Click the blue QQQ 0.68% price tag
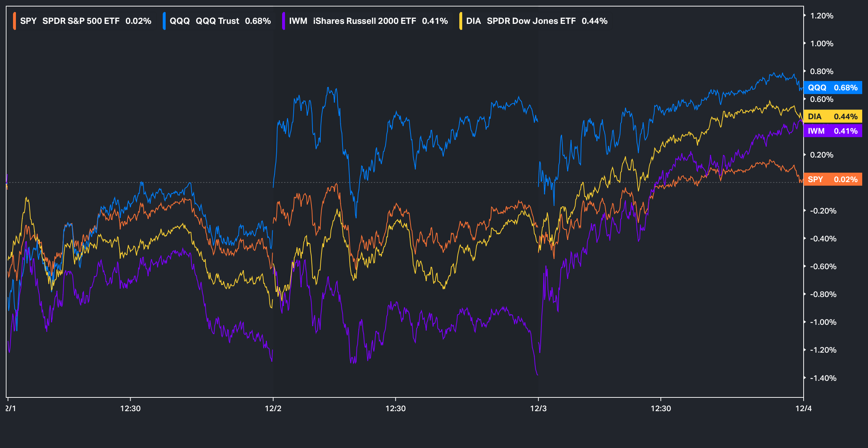Viewport: 868px width, 448px height. pos(833,88)
